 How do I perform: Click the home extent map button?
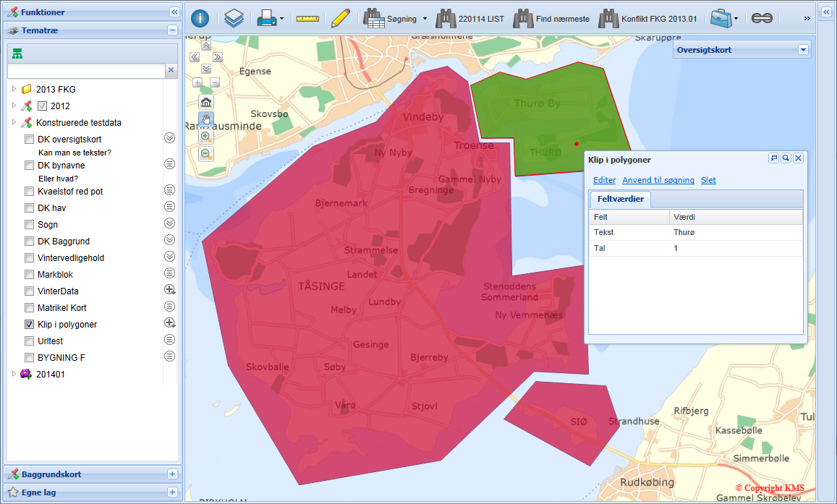click(206, 102)
